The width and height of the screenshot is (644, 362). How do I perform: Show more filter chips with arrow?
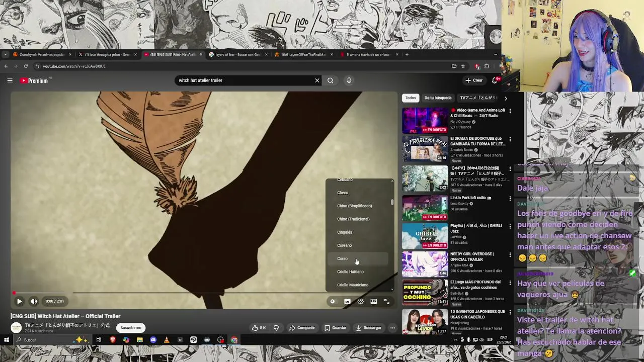pos(506,98)
